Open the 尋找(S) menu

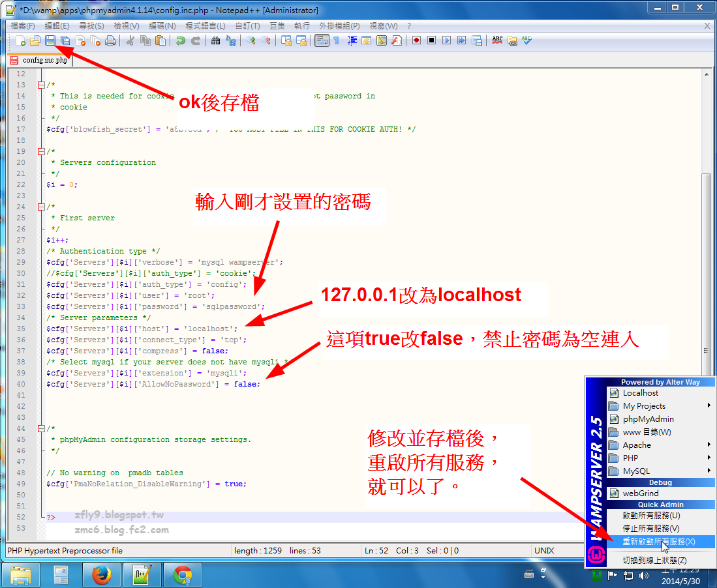91,26
